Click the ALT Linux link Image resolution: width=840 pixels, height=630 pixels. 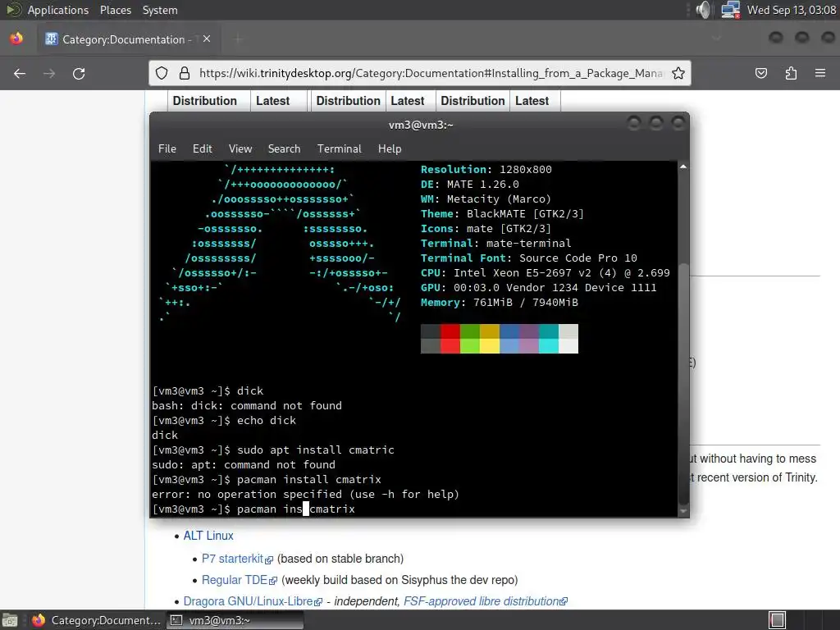click(208, 536)
